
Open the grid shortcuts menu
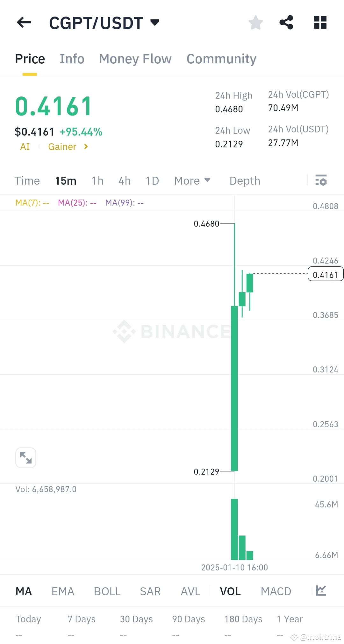319,22
